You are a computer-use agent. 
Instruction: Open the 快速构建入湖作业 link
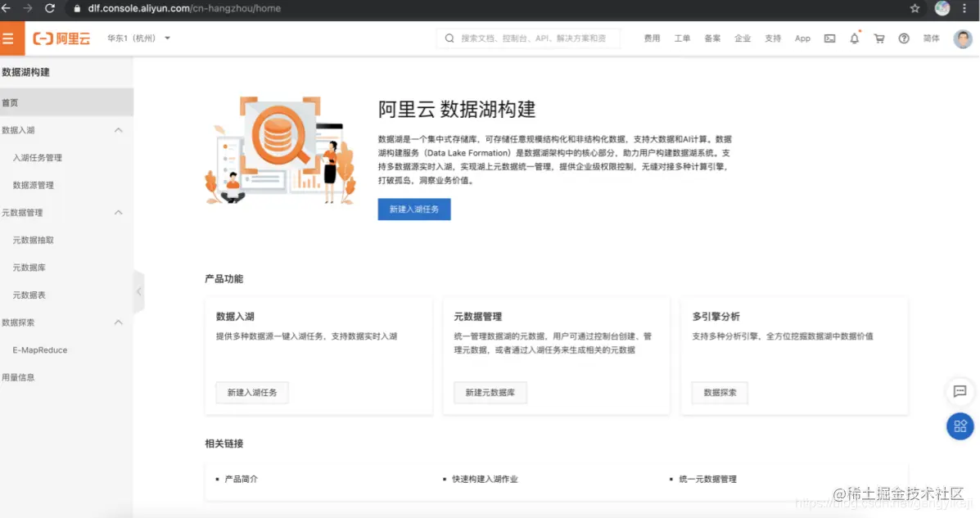click(x=485, y=480)
